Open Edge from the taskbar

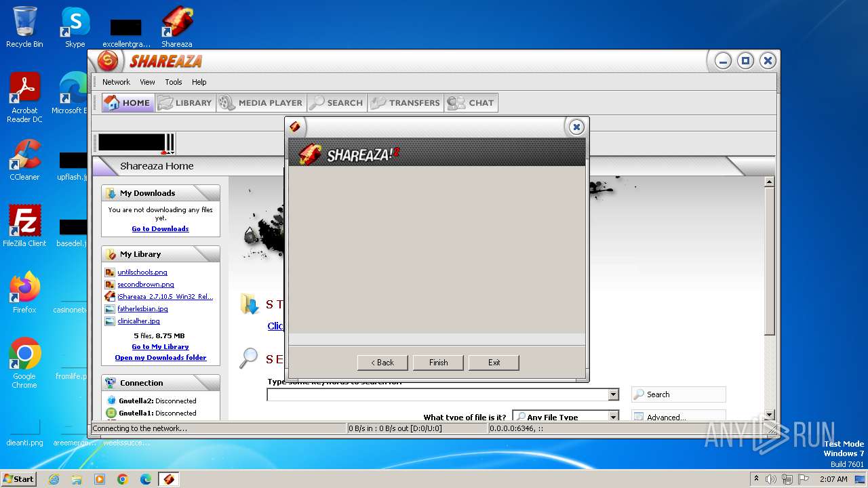[x=146, y=479]
